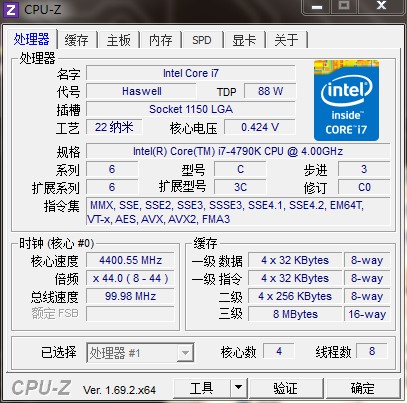This screenshot has width=407, height=403.
Task: Click the 核心速度 value 4400.55 MHz
Action: coord(130,260)
